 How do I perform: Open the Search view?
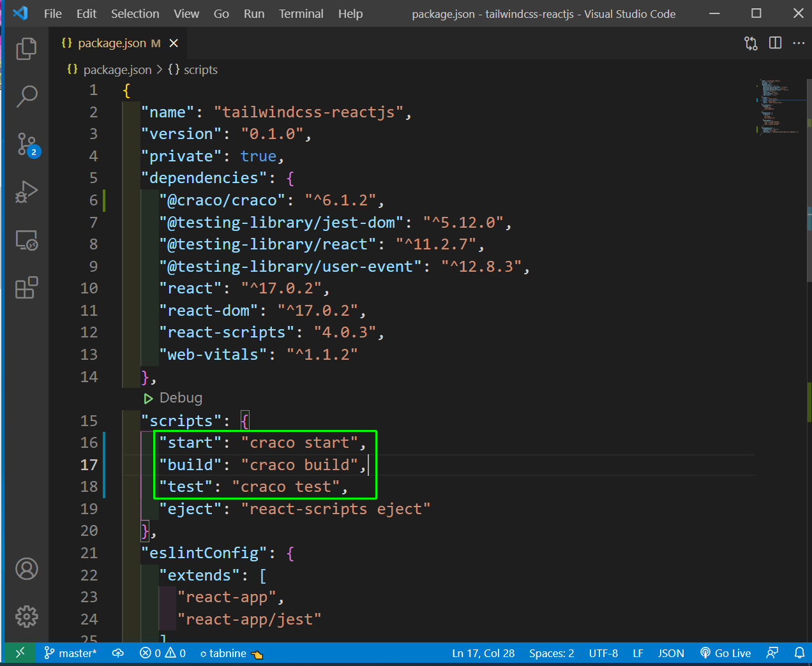(x=26, y=96)
